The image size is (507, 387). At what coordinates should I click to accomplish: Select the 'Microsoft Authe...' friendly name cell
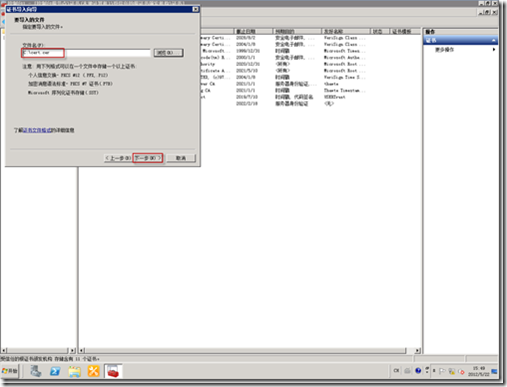coord(345,57)
